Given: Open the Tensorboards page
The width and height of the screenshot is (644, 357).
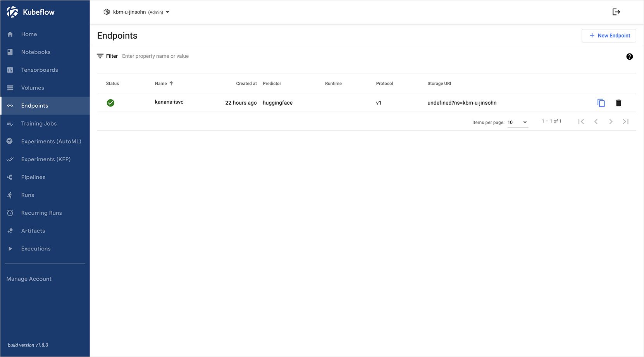Looking at the screenshot, I should point(45,70).
